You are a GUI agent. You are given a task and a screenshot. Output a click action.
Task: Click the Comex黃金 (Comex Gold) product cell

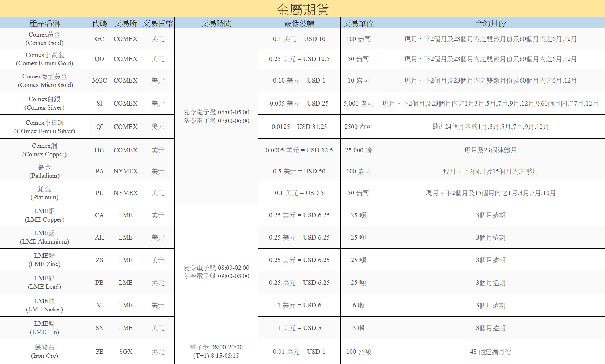pos(45,39)
